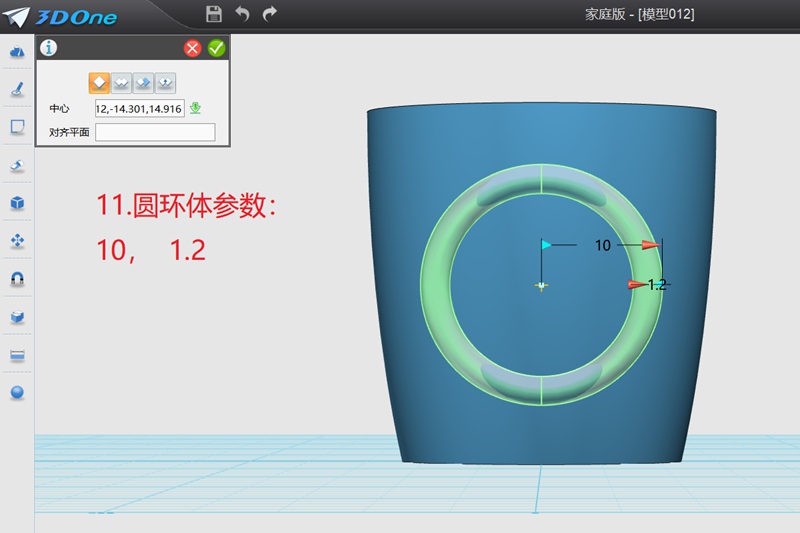Save the model with floppy icon

click(214, 14)
